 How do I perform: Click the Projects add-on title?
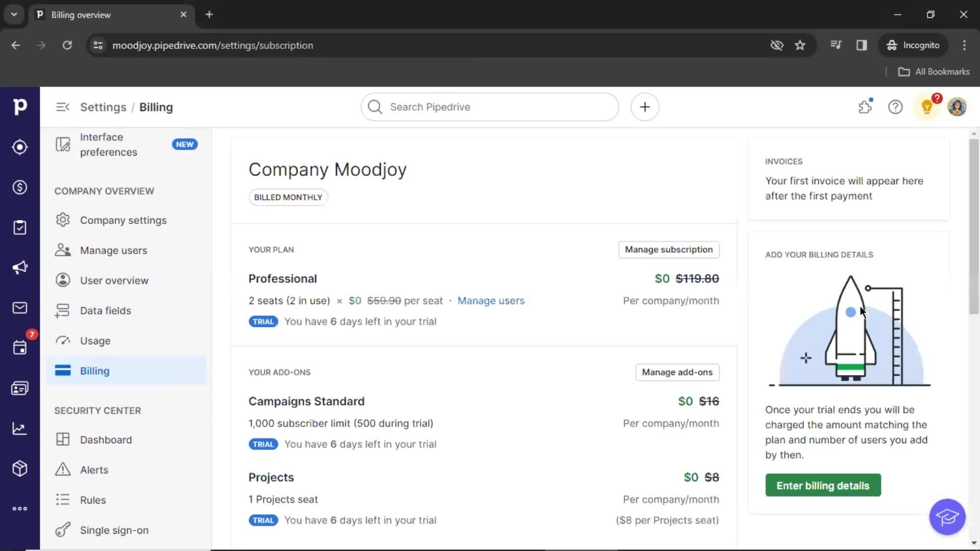tap(271, 478)
